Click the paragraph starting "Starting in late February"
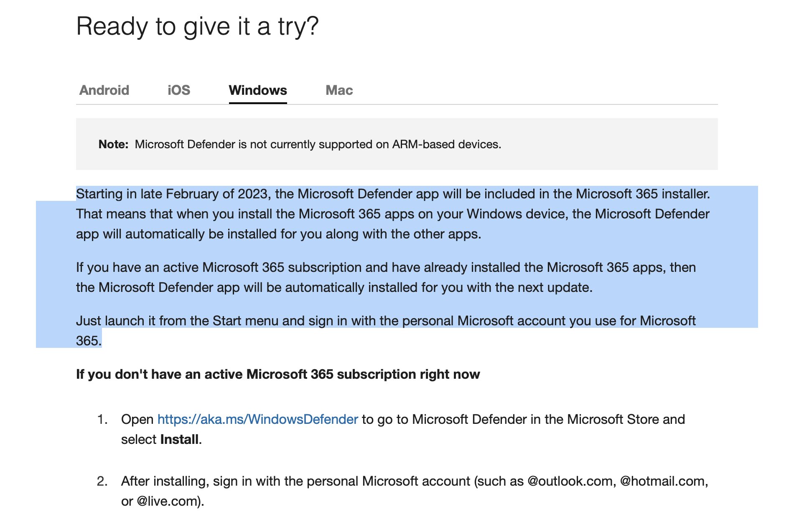The height and width of the screenshot is (532, 789). 393,214
